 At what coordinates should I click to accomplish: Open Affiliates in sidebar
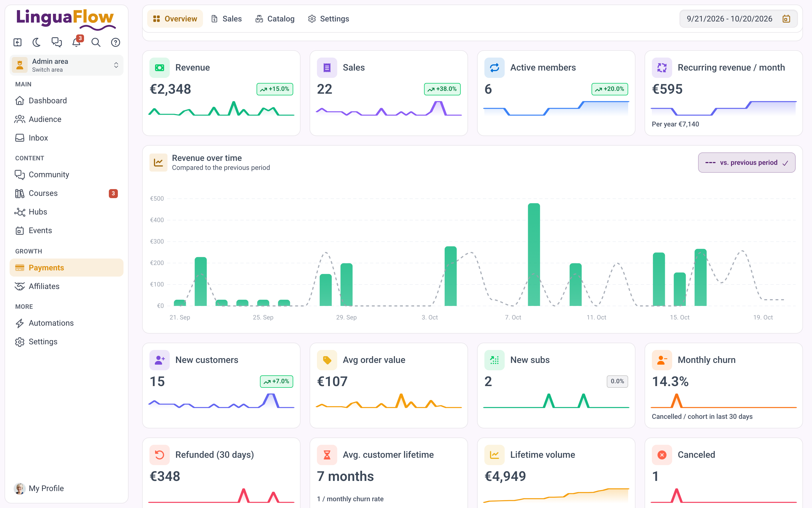pyautogui.click(x=67, y=286)
